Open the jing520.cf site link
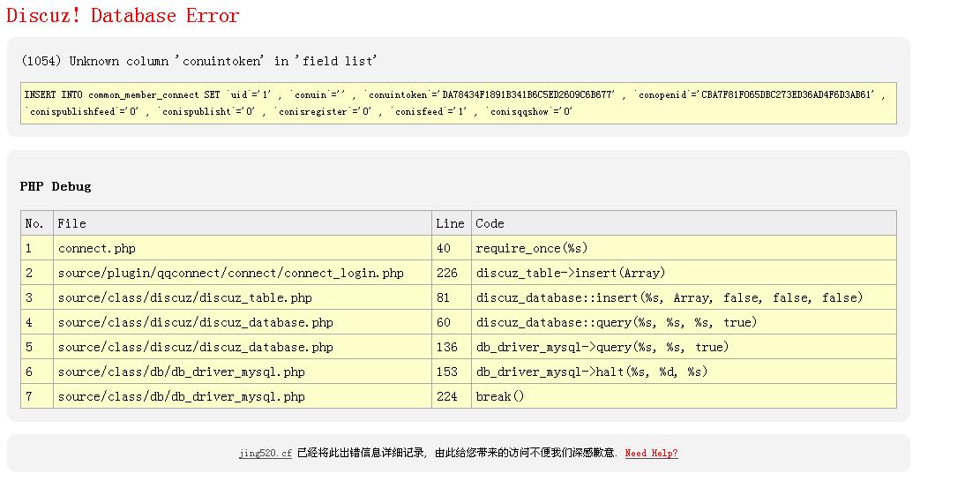 (x=265, y=453)
